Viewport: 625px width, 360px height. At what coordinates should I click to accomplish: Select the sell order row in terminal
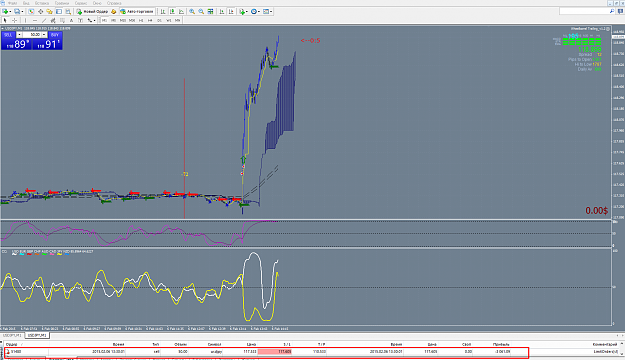click(266, 352)
